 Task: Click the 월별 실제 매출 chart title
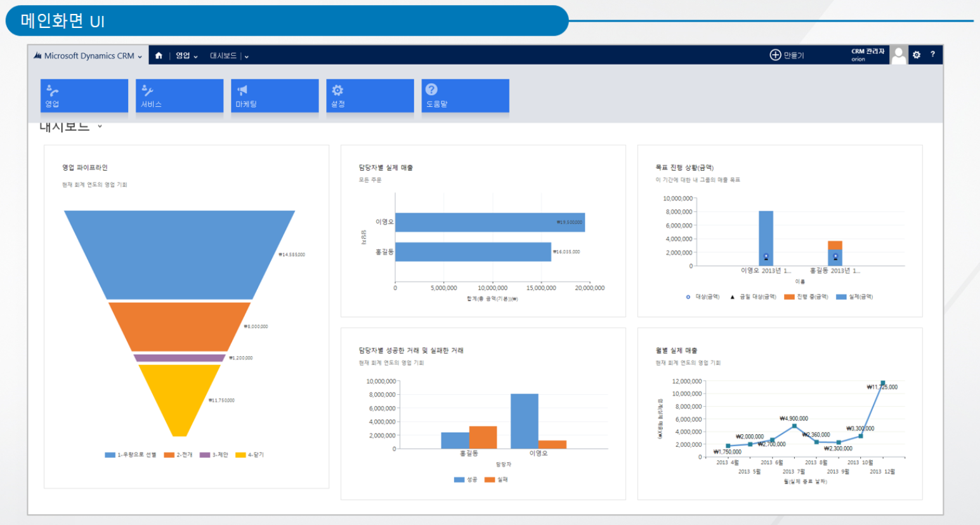coord(676,350)
